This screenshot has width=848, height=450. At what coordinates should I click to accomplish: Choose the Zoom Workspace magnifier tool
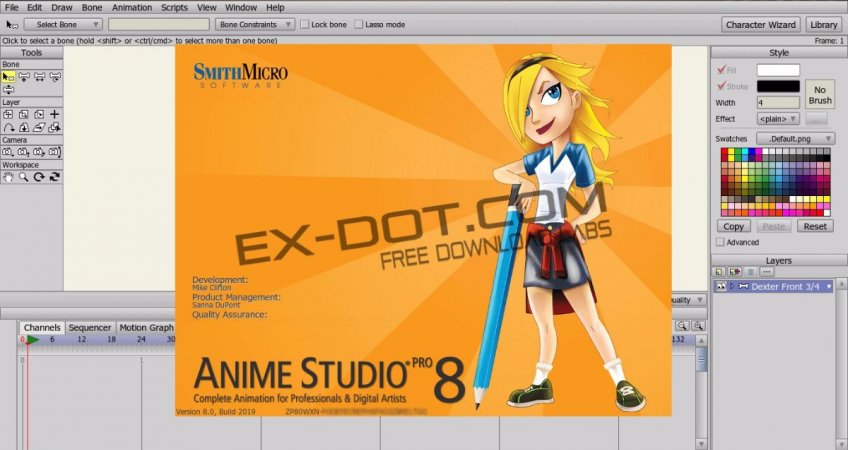pos(23,177)
